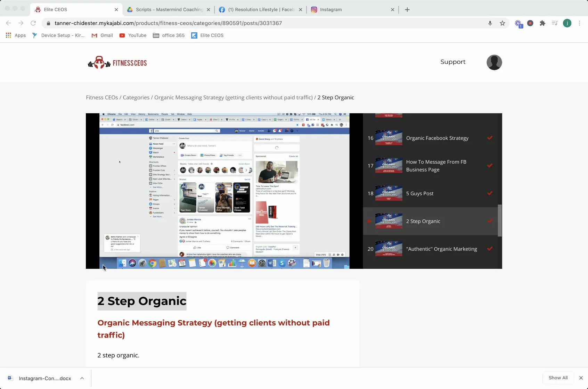Click the browser back arrow
This screenshot has width=588, height=389.
point(9,23)
